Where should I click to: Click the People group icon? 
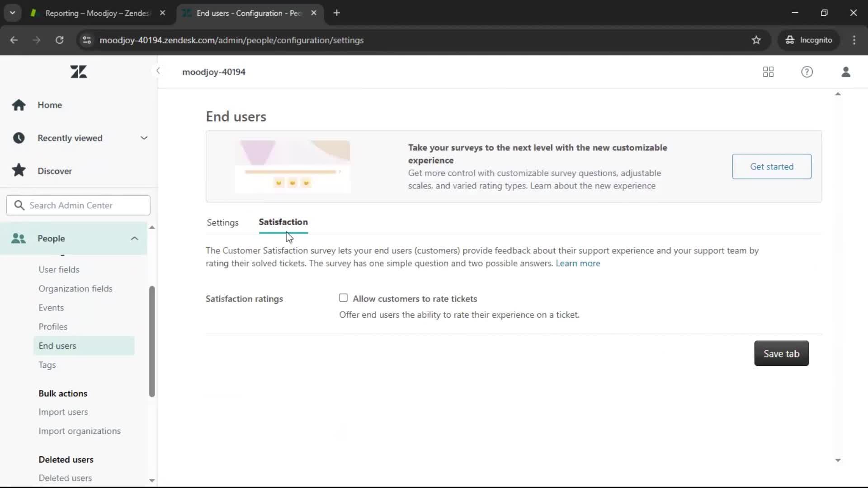coord(19,238)
